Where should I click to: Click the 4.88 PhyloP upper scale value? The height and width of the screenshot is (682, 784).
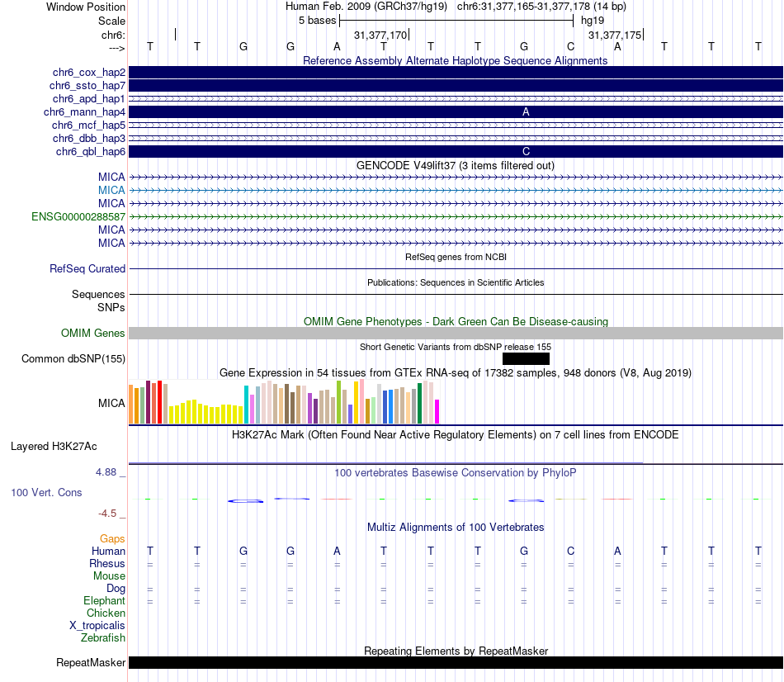click(106, 472)
